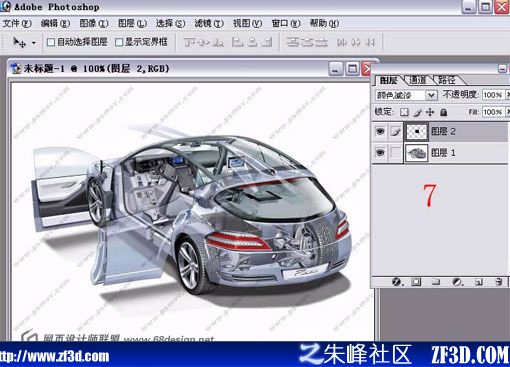Enable the 显示定界框 checkbox
This screenshot has height=367, width=510.
tap(119, 42)
